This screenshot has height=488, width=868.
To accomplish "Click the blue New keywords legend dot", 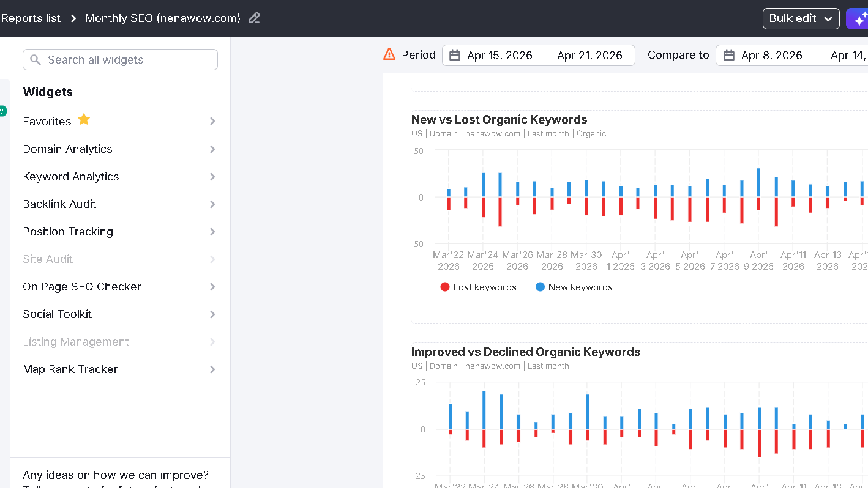I will point(540,287).
